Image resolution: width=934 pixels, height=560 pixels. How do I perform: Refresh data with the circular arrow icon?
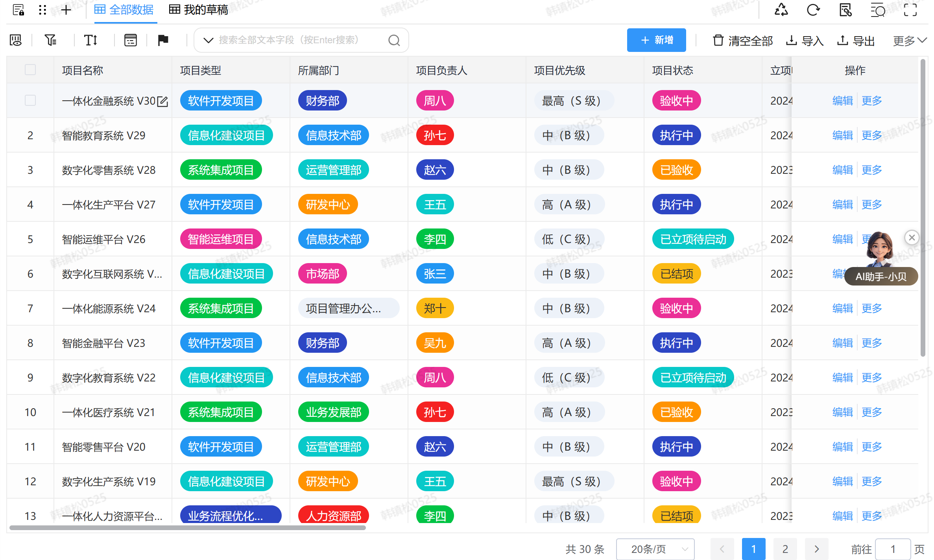coord(813,10)
